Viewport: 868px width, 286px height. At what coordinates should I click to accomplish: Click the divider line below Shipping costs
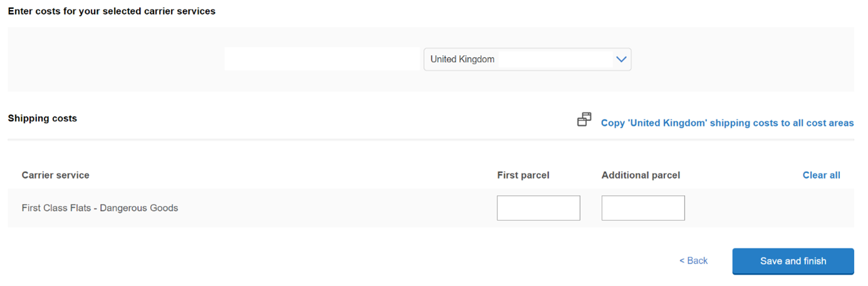[x=430, y=139]
